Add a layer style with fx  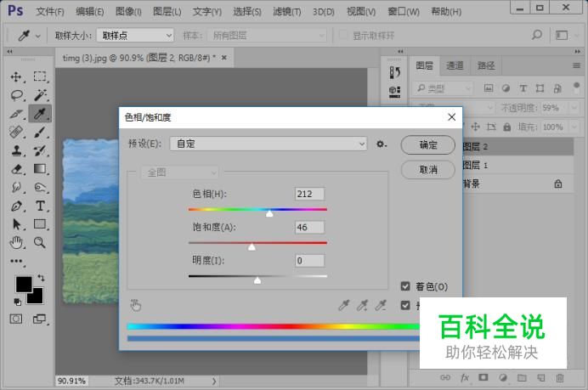click(x=465, y=377)
